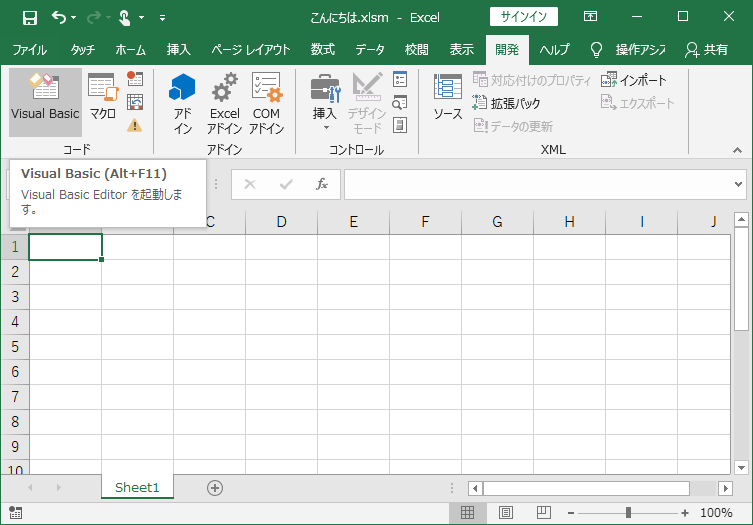This screenshot has width=753, height=525.
Task: Switch to the タッチ tab
Action: click(83, 49)
